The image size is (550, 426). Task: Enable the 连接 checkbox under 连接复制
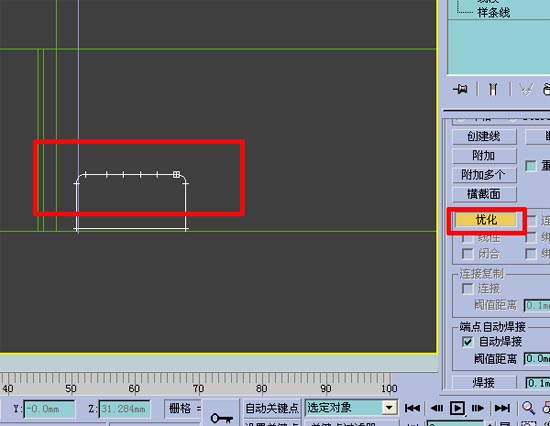click(x=467, y=289)
